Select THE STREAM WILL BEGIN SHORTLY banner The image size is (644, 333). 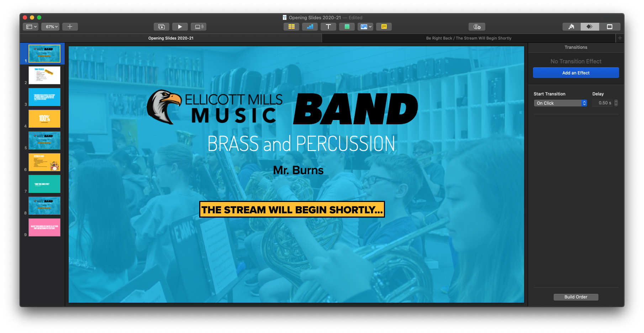tap(292, 209)
